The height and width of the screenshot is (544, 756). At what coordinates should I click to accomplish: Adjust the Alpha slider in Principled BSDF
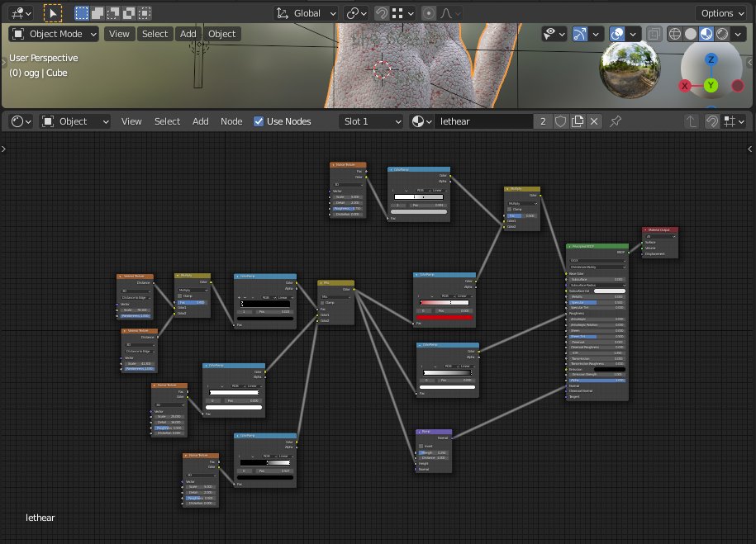[597, 381]
